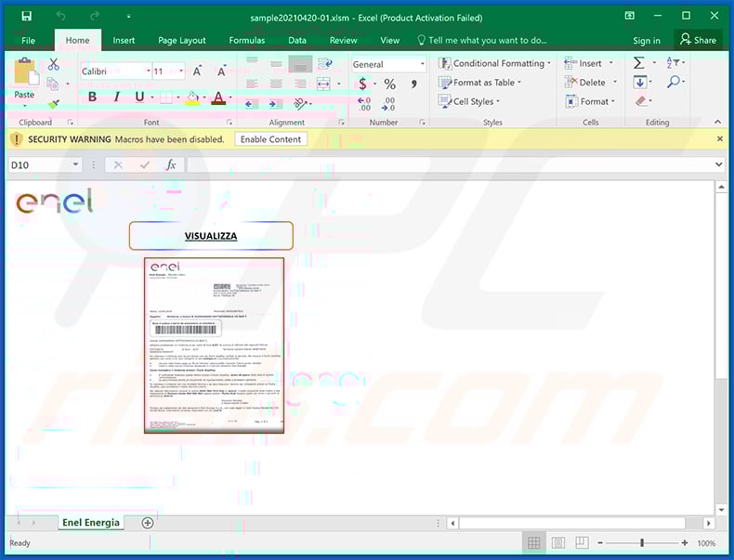Cut selection with scissors icon
Image resolution: width=734 pixels, height=560 pixels.
[x=53, y=64]
